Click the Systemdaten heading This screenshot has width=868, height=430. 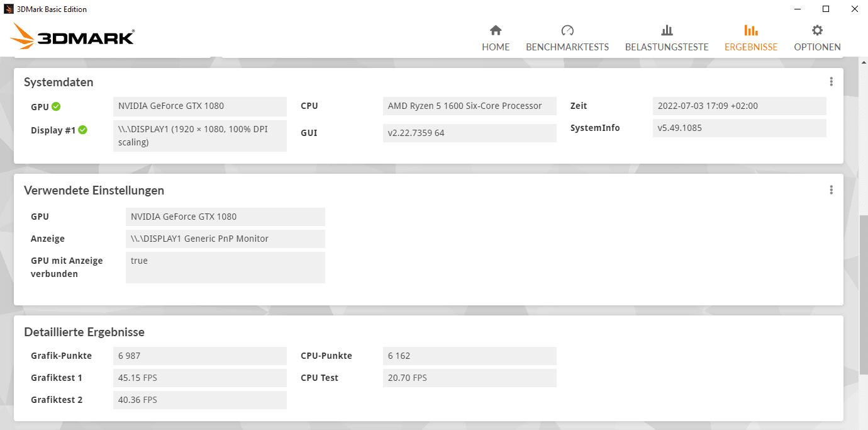[58, 82]
